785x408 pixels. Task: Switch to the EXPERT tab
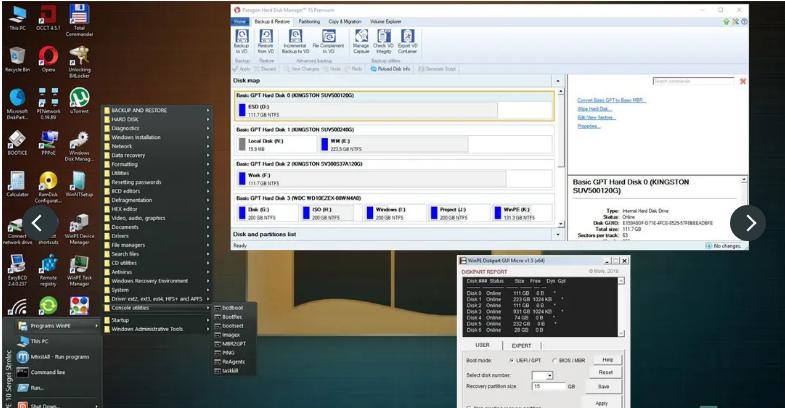[520, 345]
